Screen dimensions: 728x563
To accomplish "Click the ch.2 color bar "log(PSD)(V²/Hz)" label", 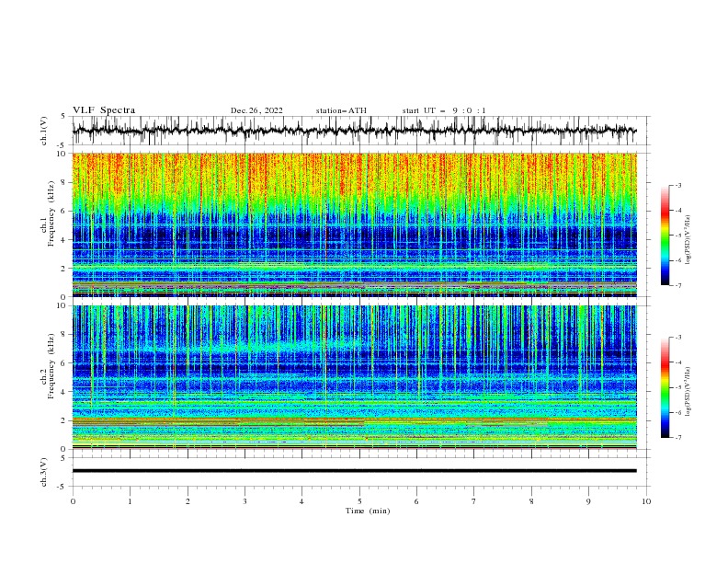I will (x=688, y=392).
